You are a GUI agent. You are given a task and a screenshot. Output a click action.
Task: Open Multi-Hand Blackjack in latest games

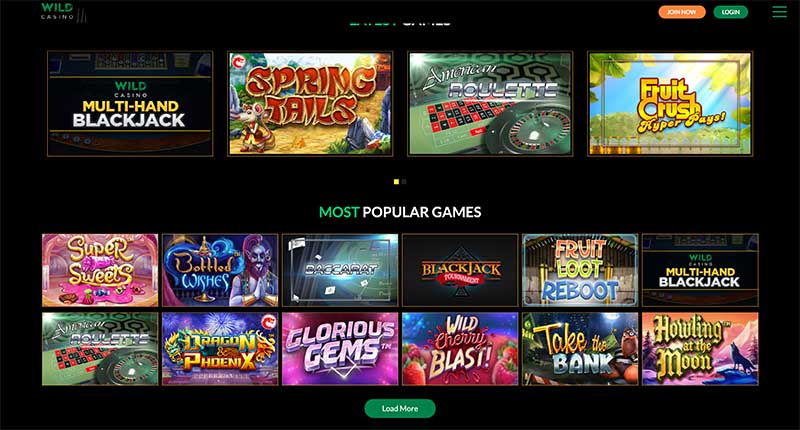pos(130,104)
